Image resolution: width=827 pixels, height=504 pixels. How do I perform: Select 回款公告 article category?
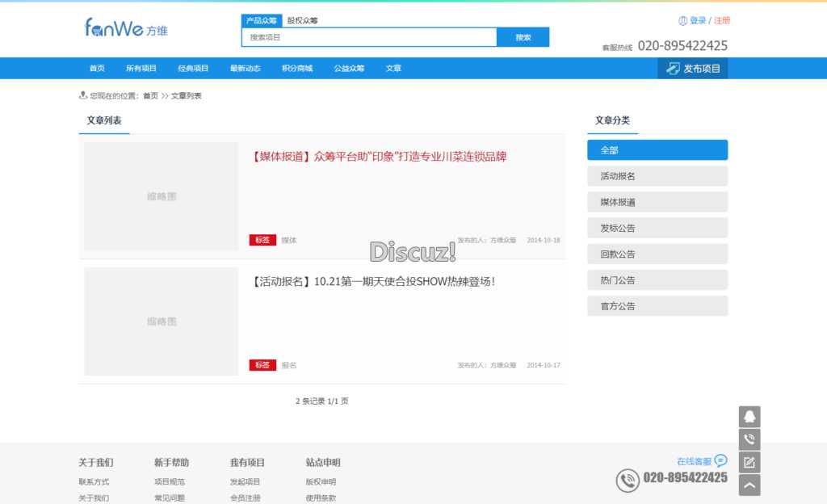pos(657,254)
